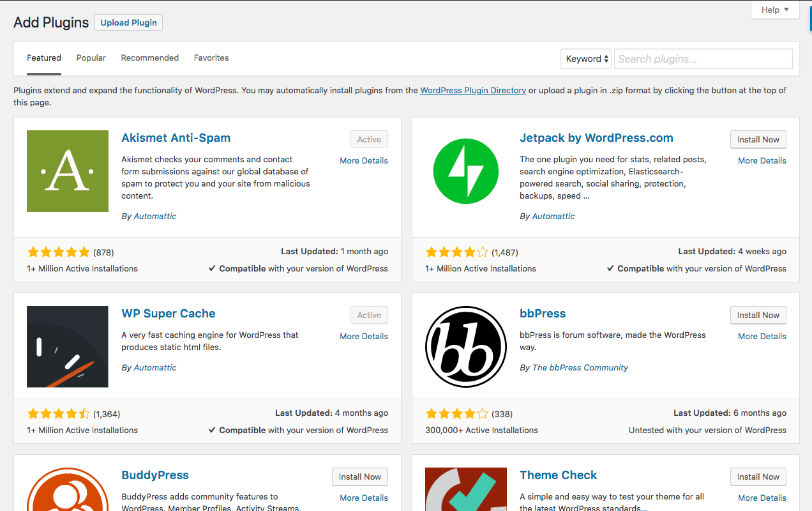This screenshot has width=812, height=511.
Task: Click Akismet's compatibility checkmark icon
Action: (x=212, y=268)
